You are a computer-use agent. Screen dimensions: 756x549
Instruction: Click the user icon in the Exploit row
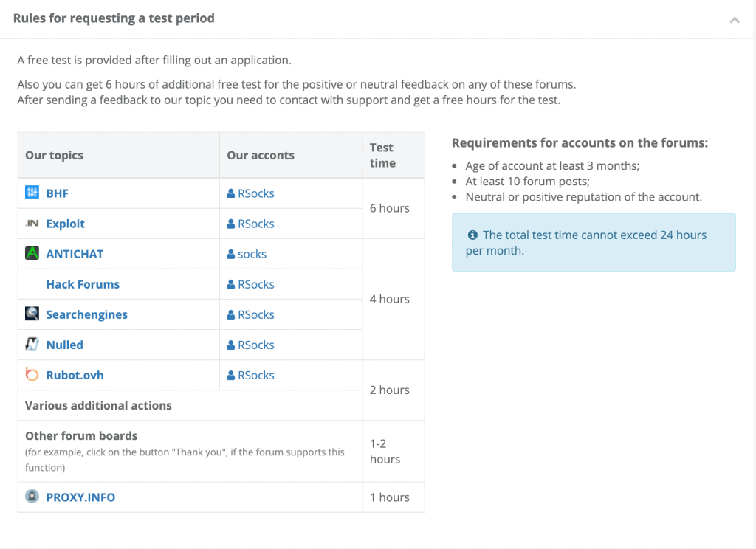tap(231, 224)
